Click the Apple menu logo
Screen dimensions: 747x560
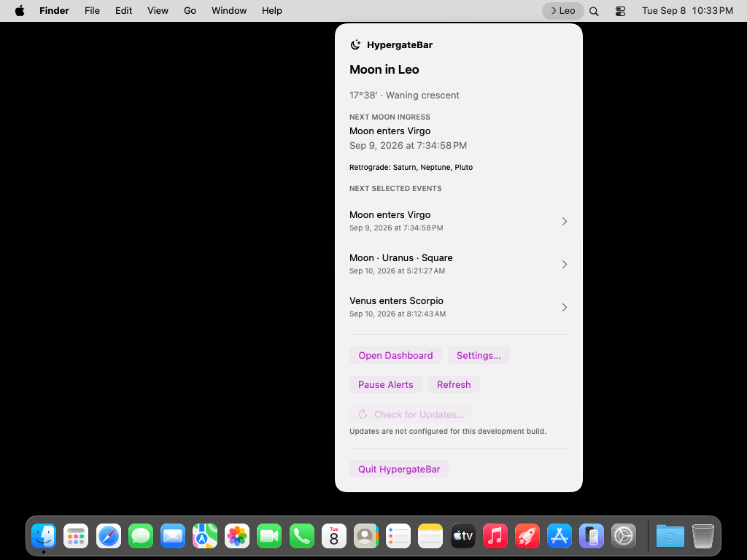(x=20, y=10)
